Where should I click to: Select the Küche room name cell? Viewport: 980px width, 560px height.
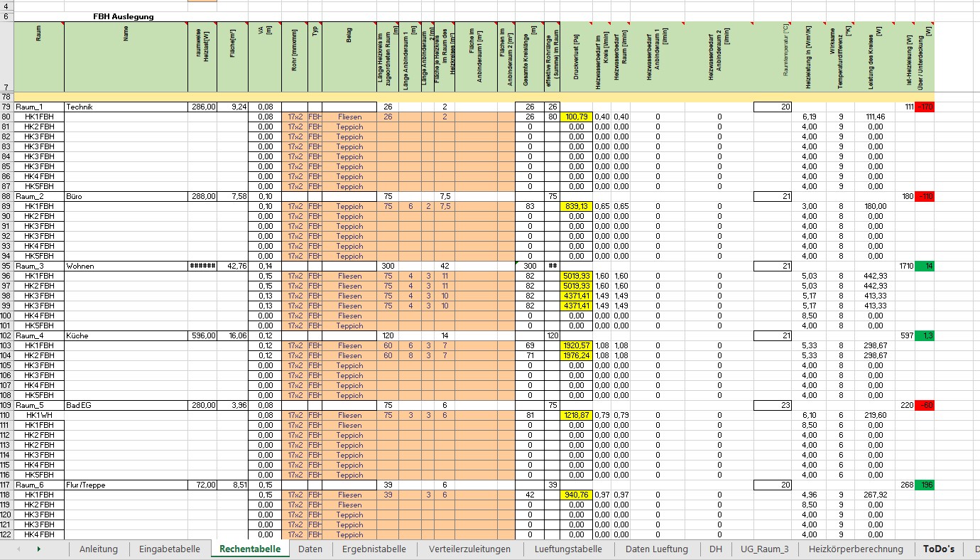tap(126, 335)
